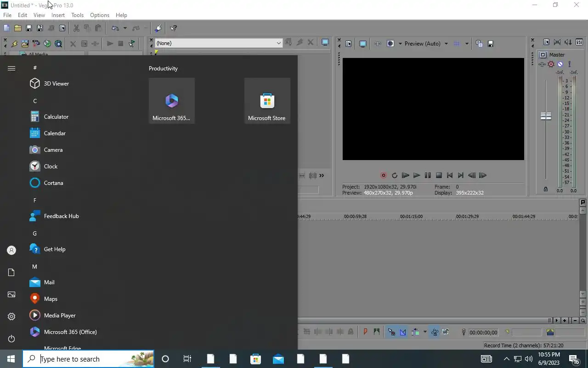The image size is (588, 368).
Task: Expand hidden system tray icons chevron
Action: coord(506,359)
